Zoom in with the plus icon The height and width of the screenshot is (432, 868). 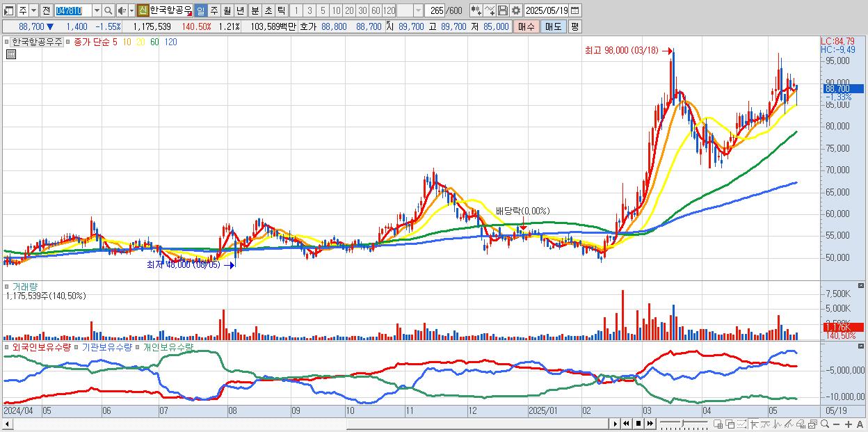(849, 424)
